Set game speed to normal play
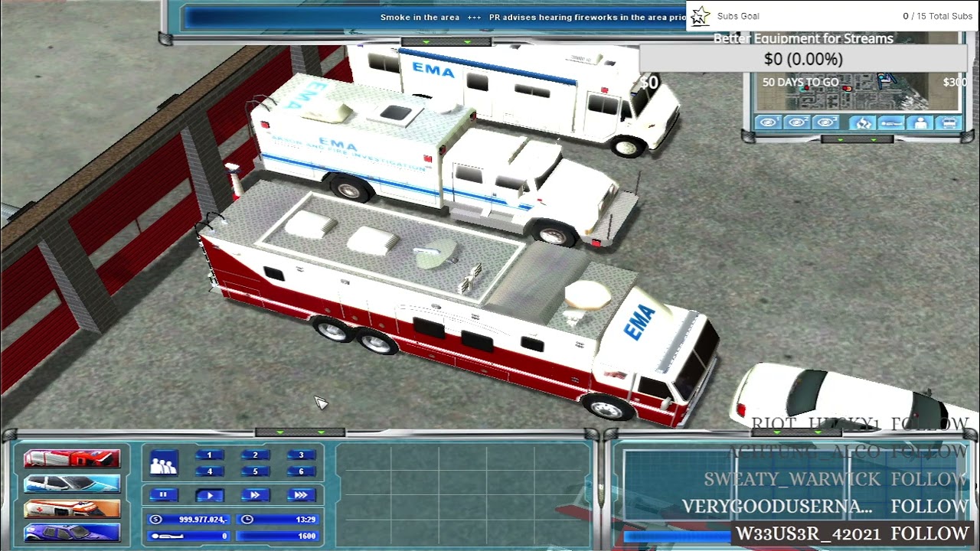The height and width of the screenshot is (551, 980). 209,495
